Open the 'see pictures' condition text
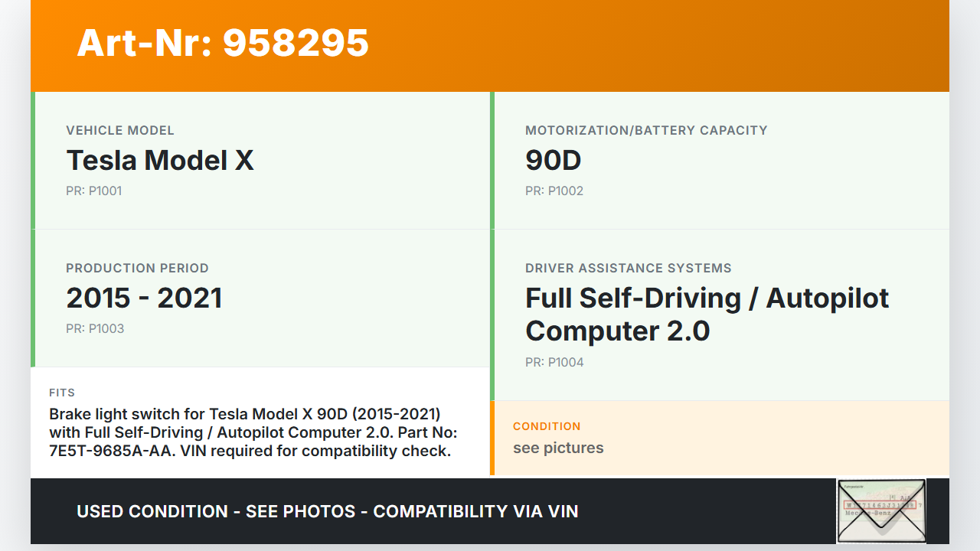 click(x=558, y=448)
